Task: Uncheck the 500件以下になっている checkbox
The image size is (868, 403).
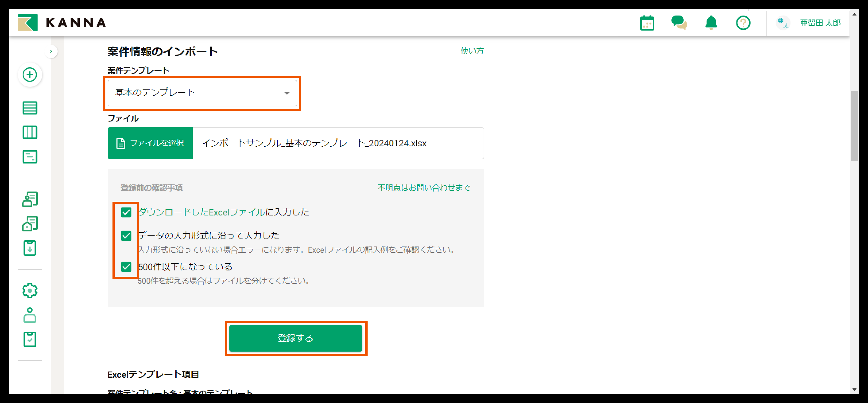Action: [126, 267]
